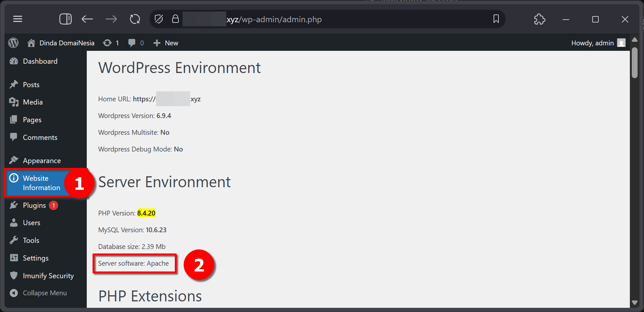Click the Collapse Menu arrow icon
The height and width of the screenshot is (312, 644).
tap(14, 293)
